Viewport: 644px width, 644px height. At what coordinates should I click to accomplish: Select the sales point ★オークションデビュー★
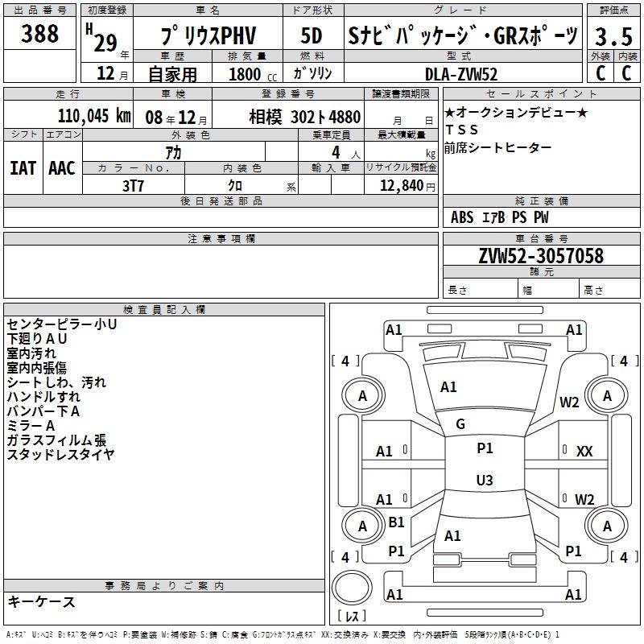[x=516, y=112]
